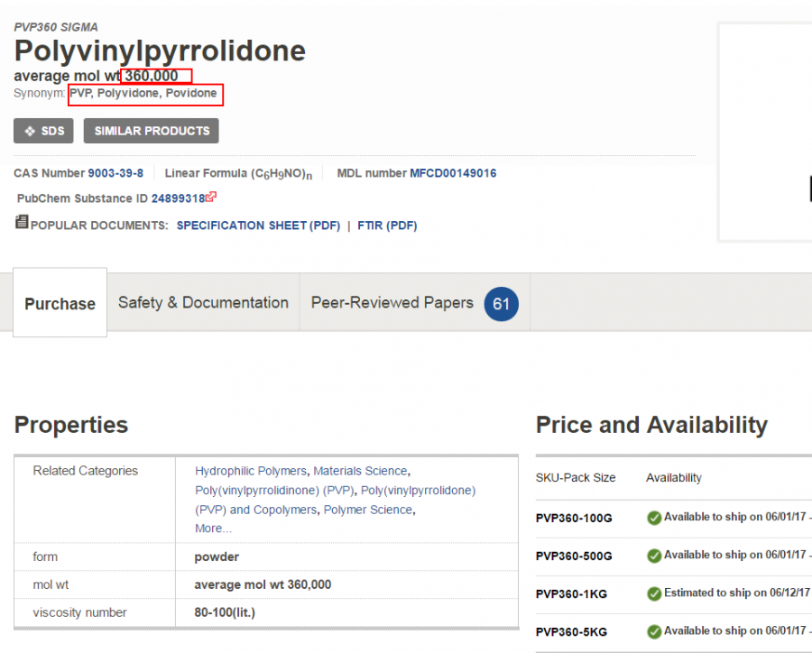Click the product image thumbnail box
Screen dimensions: 812x653
(765, 132)
